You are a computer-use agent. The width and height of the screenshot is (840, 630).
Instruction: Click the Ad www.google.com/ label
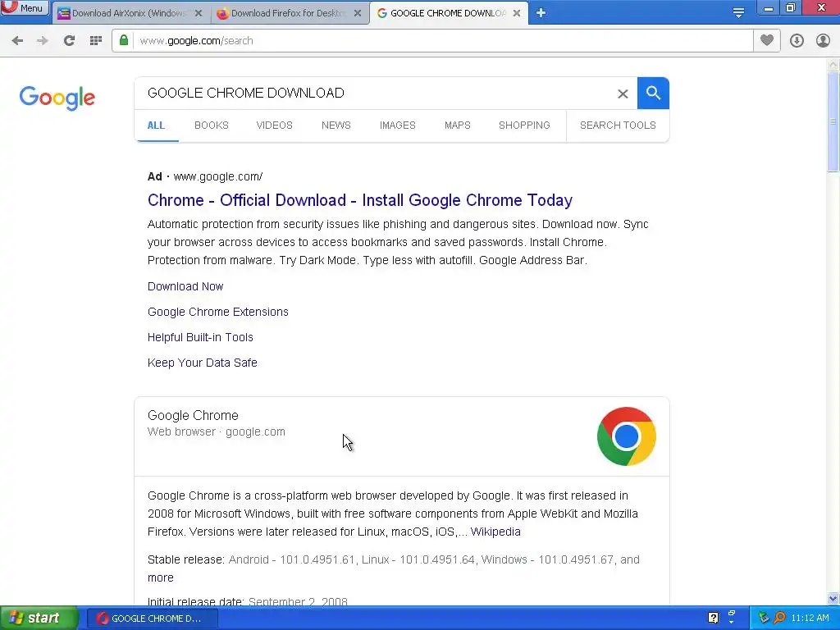[205, 177]
